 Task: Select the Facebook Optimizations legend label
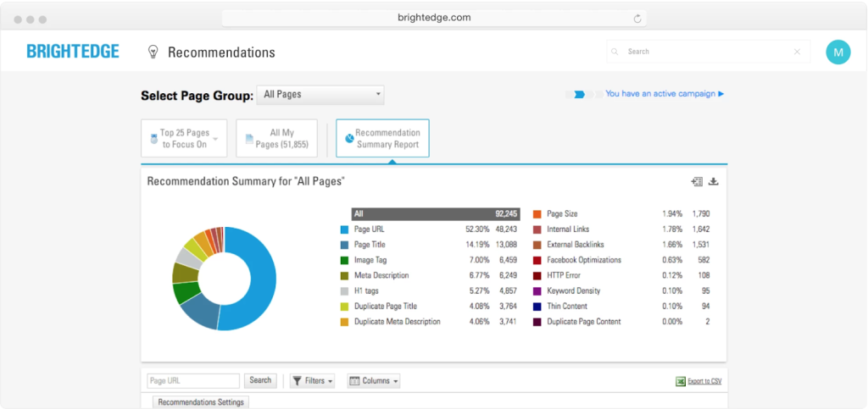(x=584, y=260)
